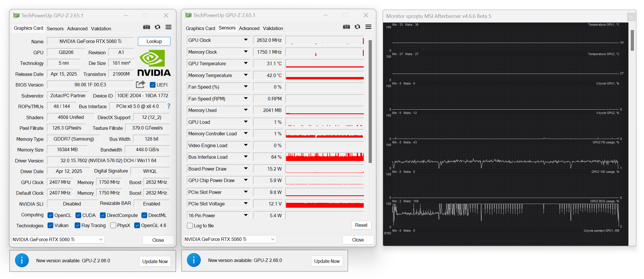Expand the GPU Temperature sensor dropdown
The height and width of the screenshot is (279, 644).
tap(246, 63)
